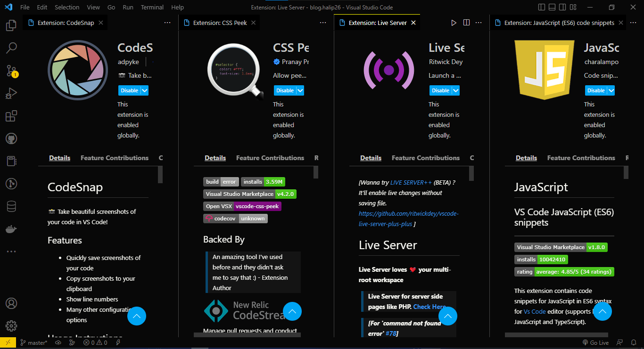Click the master branch indicator in status bar

[x=33, y=343]
